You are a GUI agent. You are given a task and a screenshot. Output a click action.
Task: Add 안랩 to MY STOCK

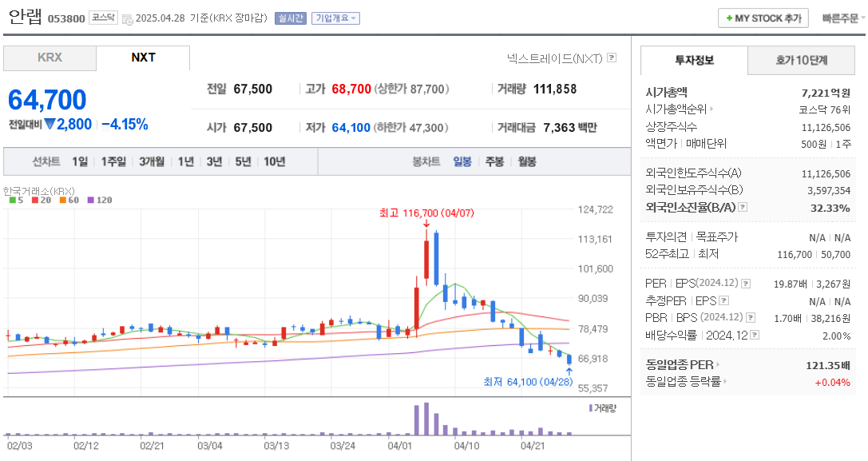coord(763,17)
